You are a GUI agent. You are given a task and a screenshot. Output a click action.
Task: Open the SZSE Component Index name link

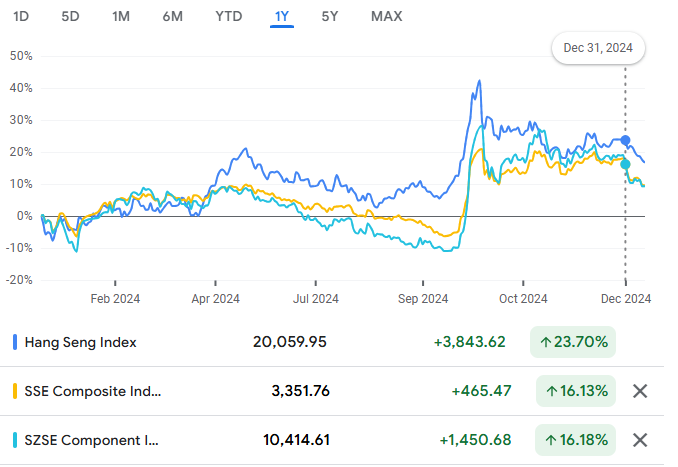tap(91, 440)
